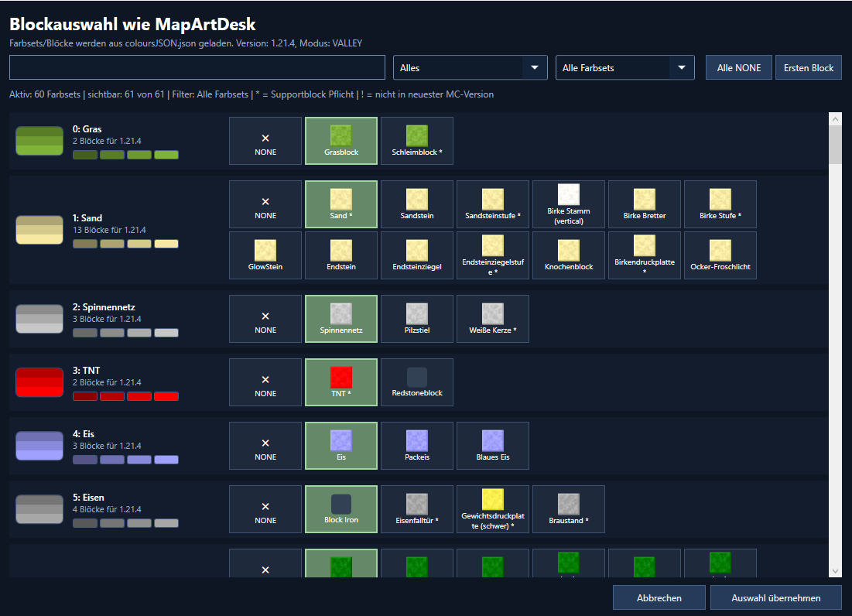The height and width of the screenshot is (616, 852).
Task: Confirm with Auswahl übernehmen button
Action: tap(776, 598)
